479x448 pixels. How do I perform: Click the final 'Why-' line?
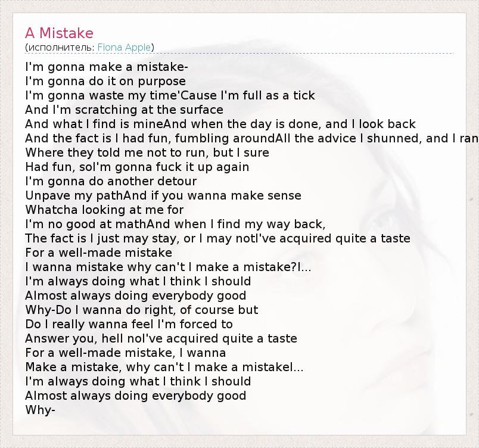[x=41, y=410]
